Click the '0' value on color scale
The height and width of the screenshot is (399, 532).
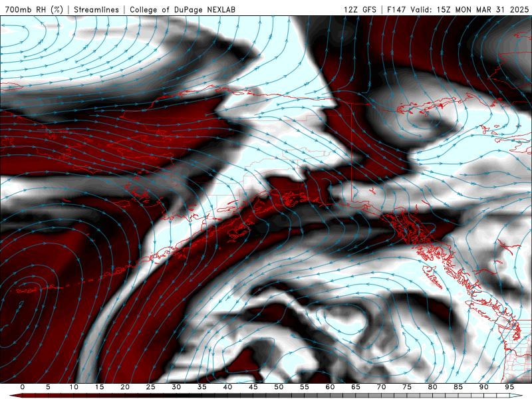pyautogui.click(x=23, y=387)
